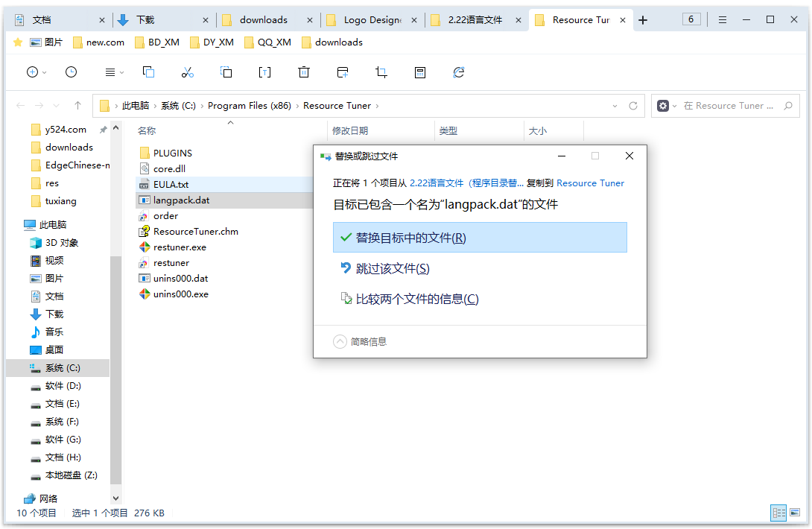Image resolution: width=812 pixels, height=529 pixels.
Task: Select 3D 对象 in sidebar
Action: click(54, 242)
